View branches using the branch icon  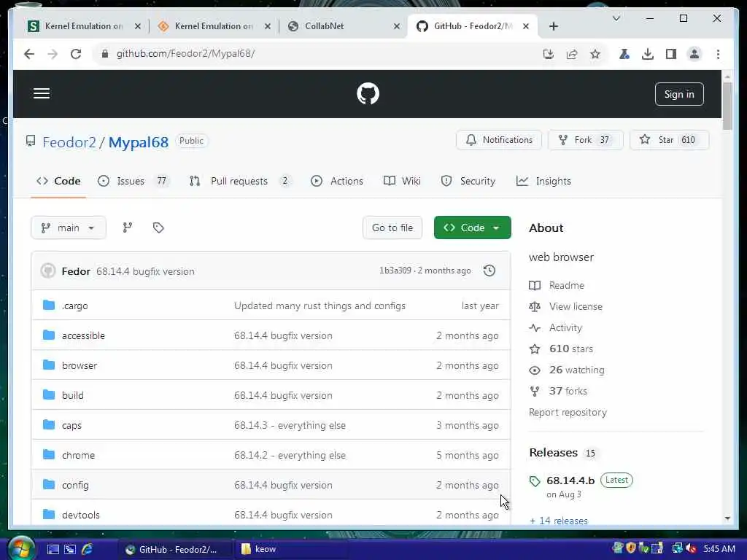(x=127, y=227)
